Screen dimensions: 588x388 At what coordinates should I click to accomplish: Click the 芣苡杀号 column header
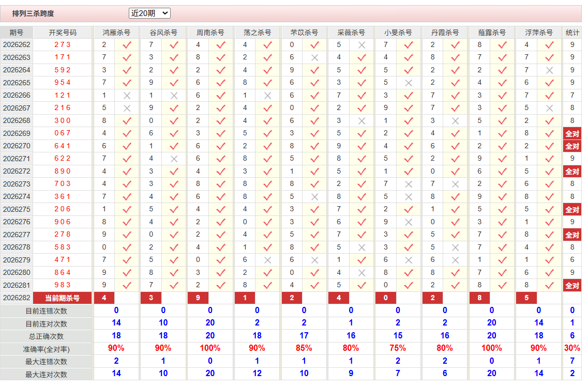pos(304,33)
